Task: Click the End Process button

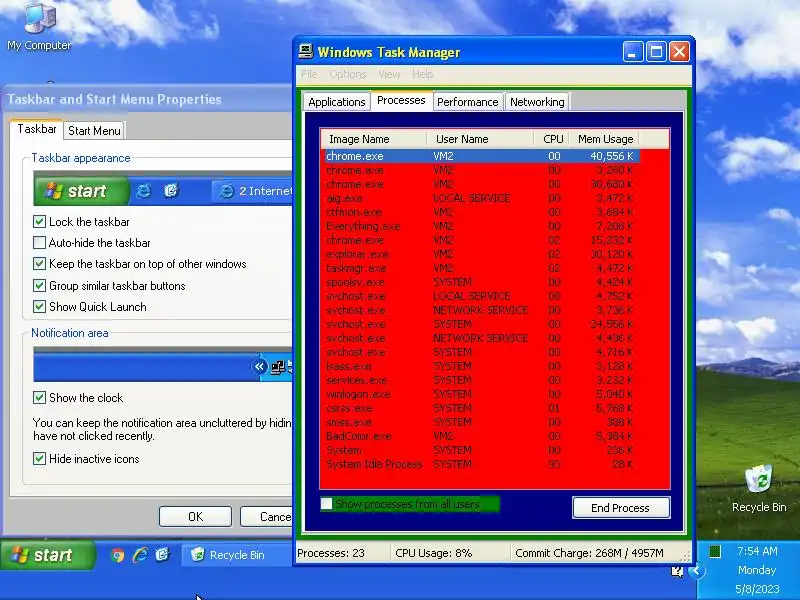Action: pyautogui.click(x=620, y=508)
